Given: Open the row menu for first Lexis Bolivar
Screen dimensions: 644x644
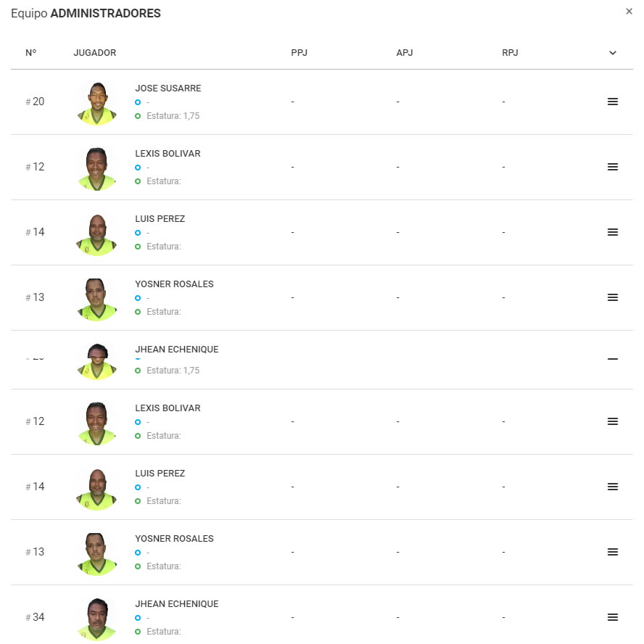Looking at the screenshot, I should tap(612, 167).
